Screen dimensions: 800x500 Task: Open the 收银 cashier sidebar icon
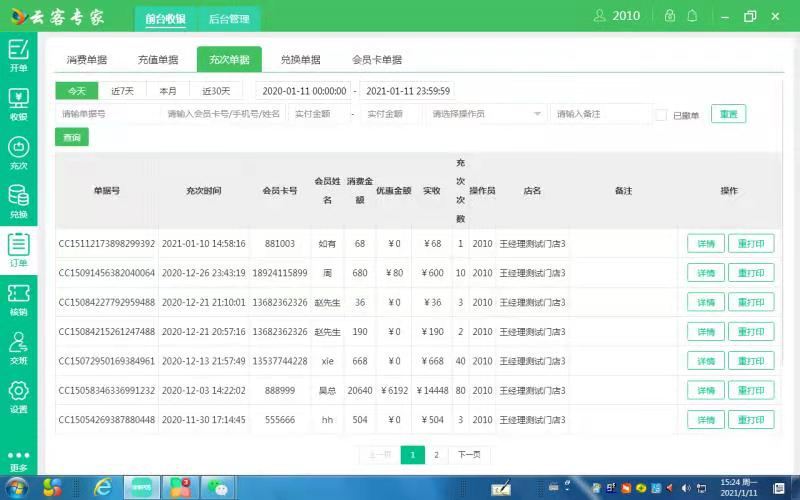tap(18, 105)
